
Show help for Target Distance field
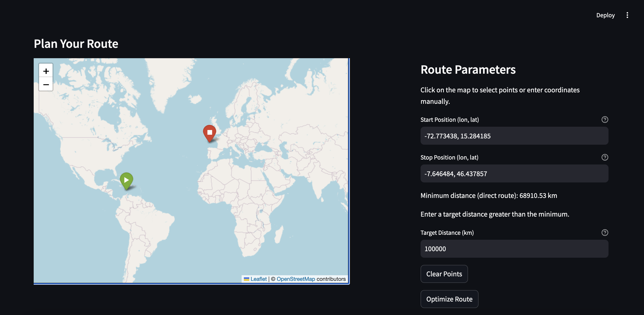click(x=604, y=233)
